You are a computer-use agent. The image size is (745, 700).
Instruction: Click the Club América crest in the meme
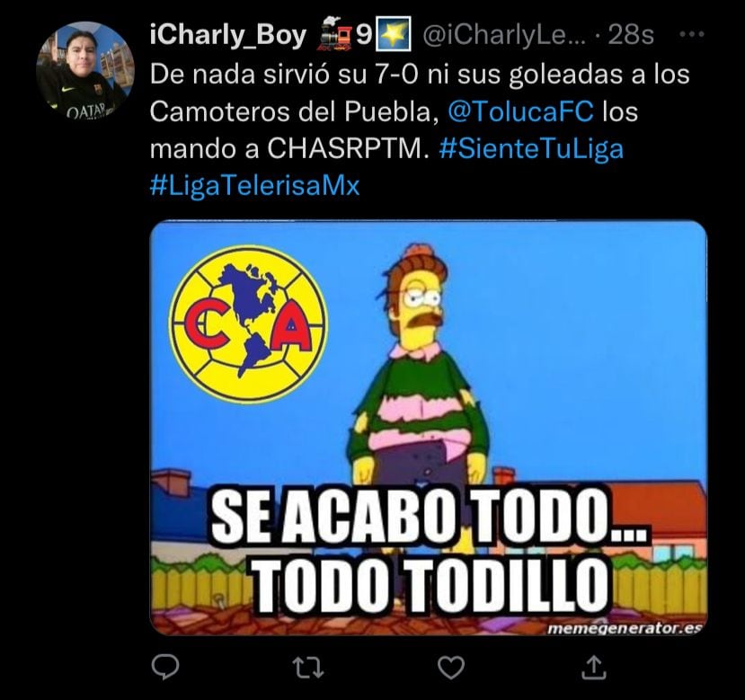[x=249, y=324]
